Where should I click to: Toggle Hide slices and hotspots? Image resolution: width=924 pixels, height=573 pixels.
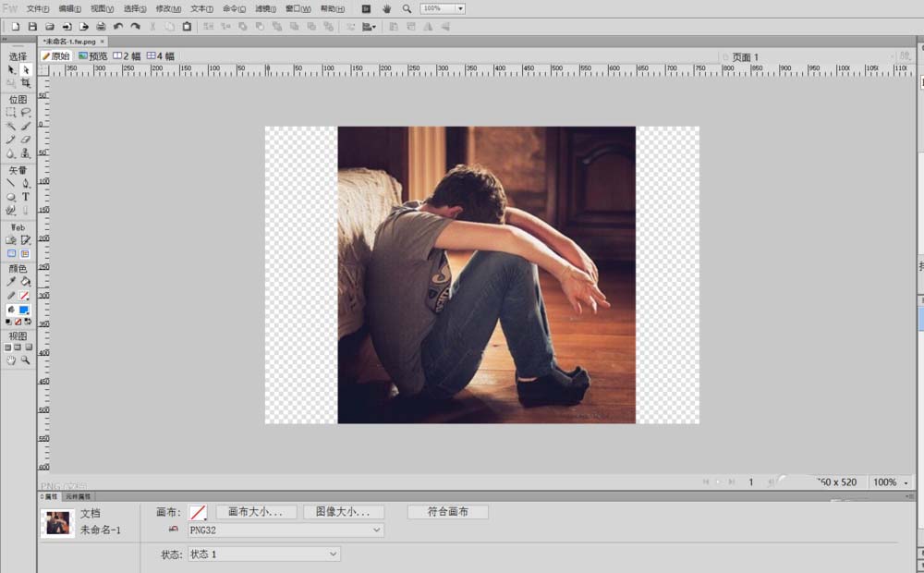tap(11, 253)
